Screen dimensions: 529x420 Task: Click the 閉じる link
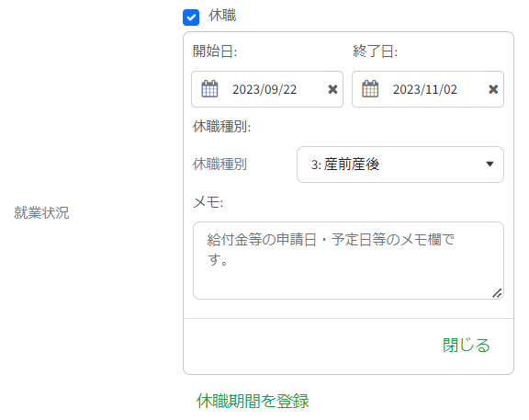[466, 345]
